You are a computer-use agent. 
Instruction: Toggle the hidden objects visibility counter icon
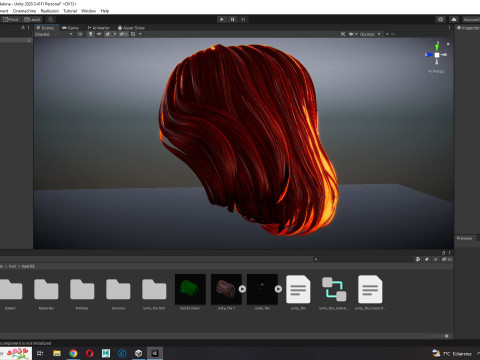click(123, 34)
